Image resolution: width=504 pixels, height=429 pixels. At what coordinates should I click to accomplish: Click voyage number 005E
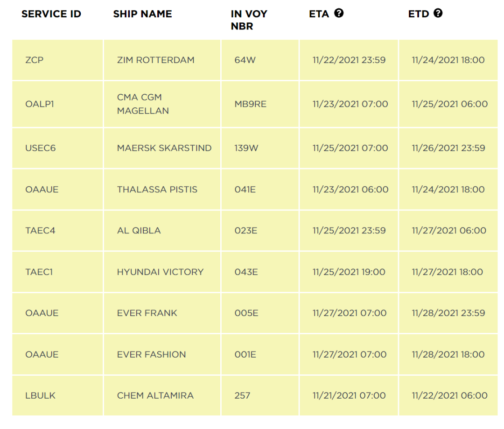(246, 314)
